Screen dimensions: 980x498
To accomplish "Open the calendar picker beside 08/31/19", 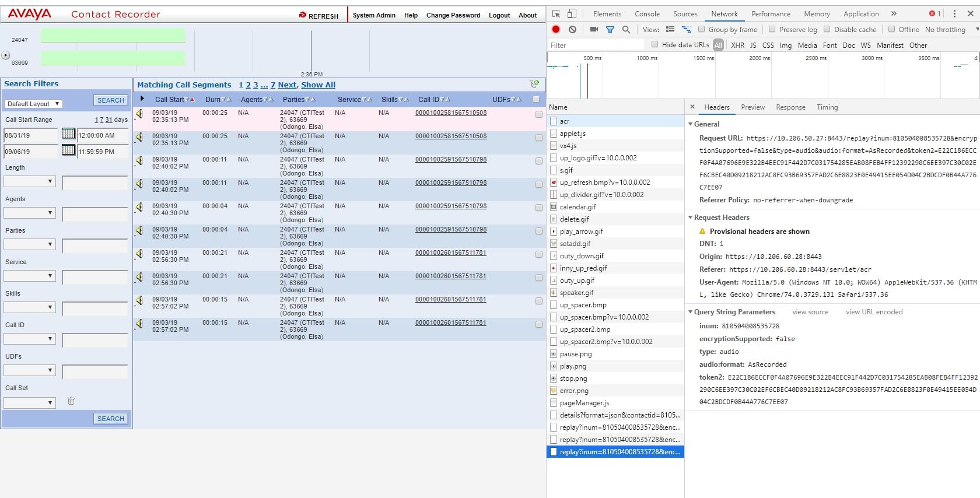I will (x=68, y=134).
